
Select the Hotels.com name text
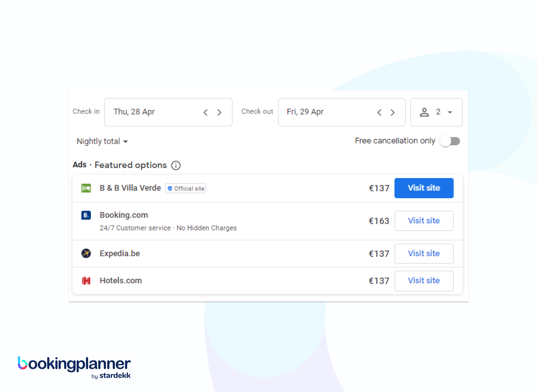pyautogui.click(x=121, y=280)
